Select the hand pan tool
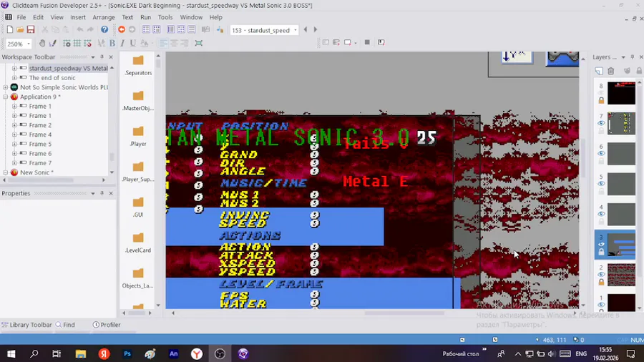 (42, 43)
